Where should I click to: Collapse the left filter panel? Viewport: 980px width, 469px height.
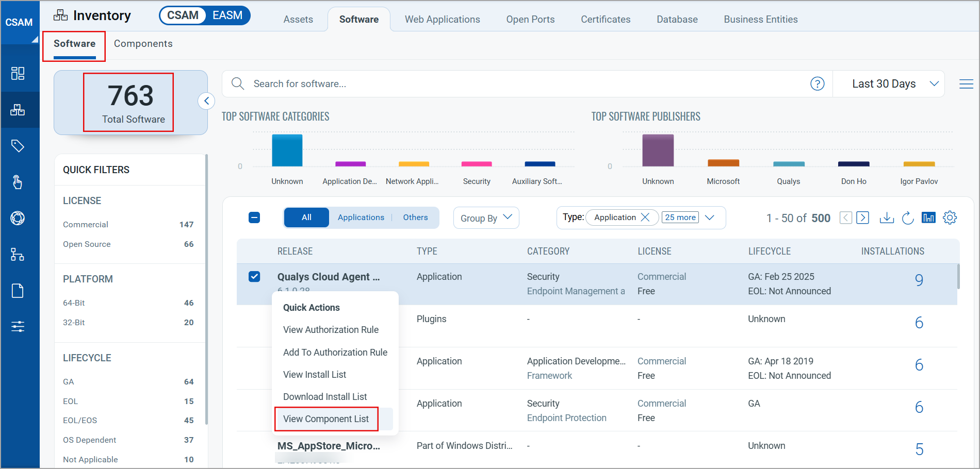206,101
